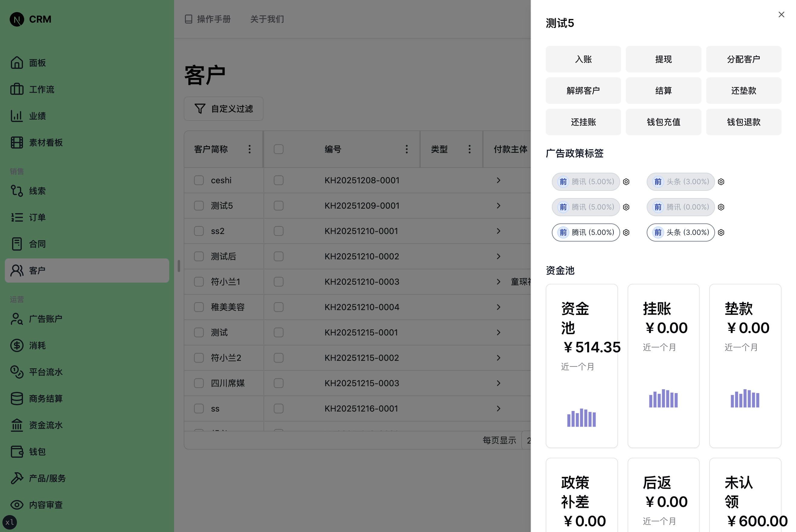Select the 钱包 wallet sidebar icon
The height and width of the screenshot is (532, 796).
17,452
